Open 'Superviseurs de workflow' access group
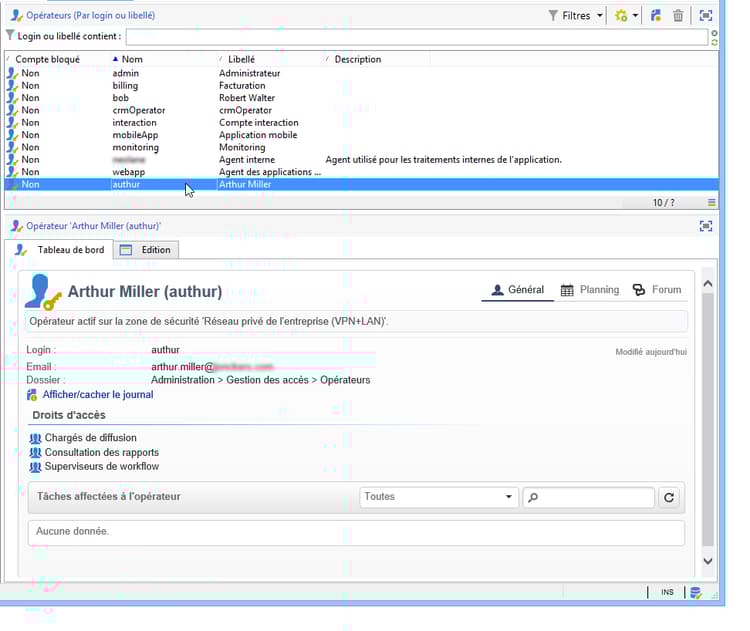 pos(101,466)
